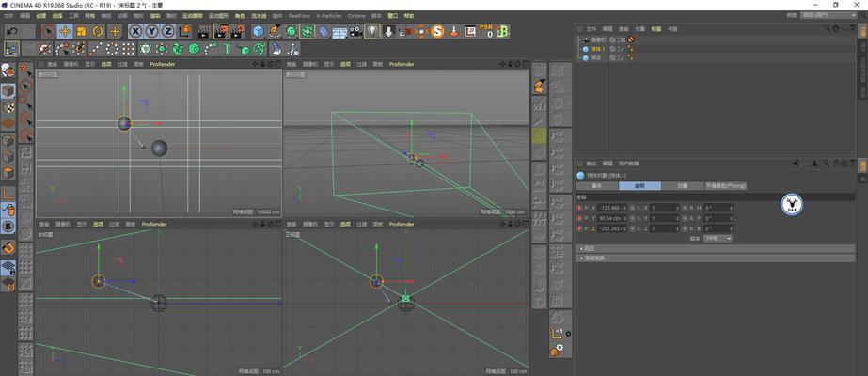Viewport: 868px width, 376px height.
Task: Enable Axis mode L icon
Action: point(8,194)
